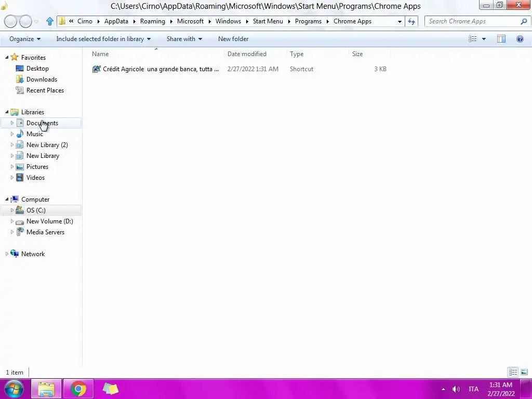This screenshot has width=532, height=399.
Task: Open Include selected folder in library menu
Action: [103, 39]
